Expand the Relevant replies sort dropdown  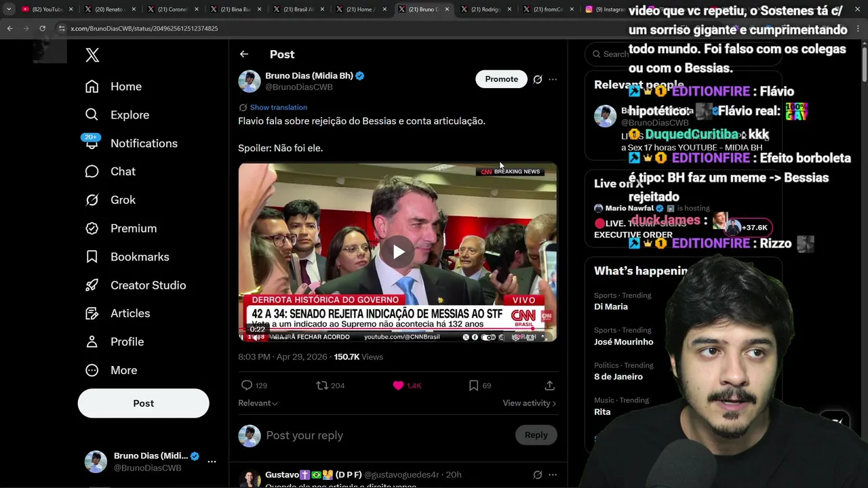[258, 403]
